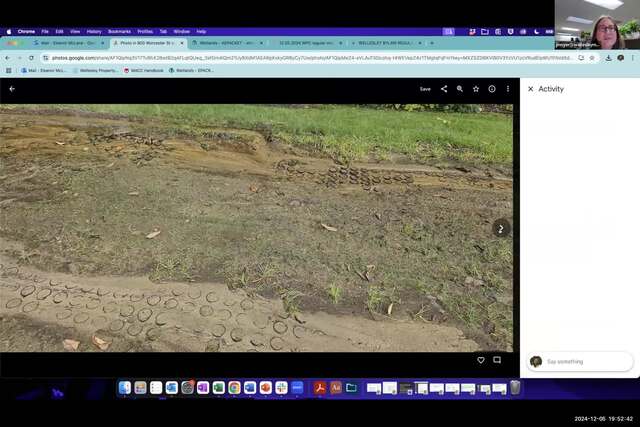
Task: Open the History menu in the menu bar
Action: 93,31
